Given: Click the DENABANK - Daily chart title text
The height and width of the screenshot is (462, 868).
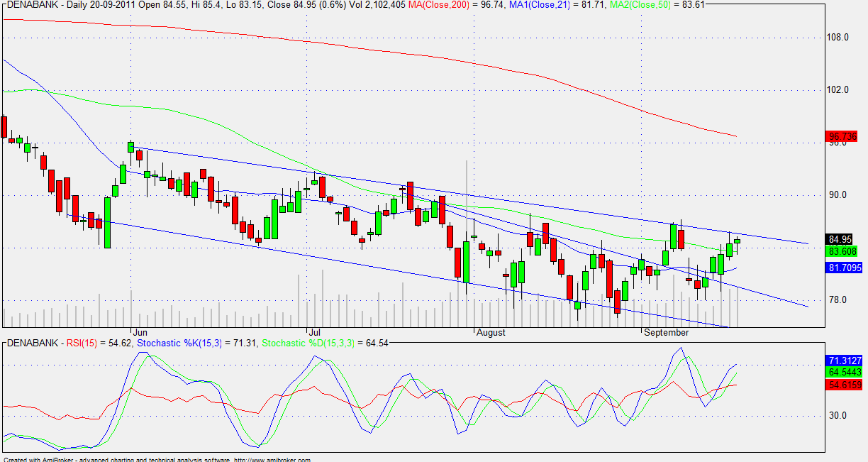Looking at the screenshot, I should 45,6.
